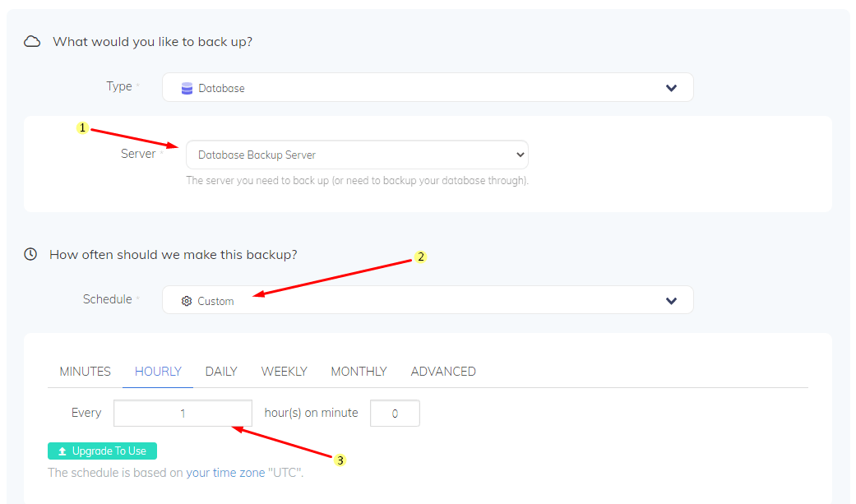
Task: Open the DAILY schedule tab
Action: click(x=221, y=372)
